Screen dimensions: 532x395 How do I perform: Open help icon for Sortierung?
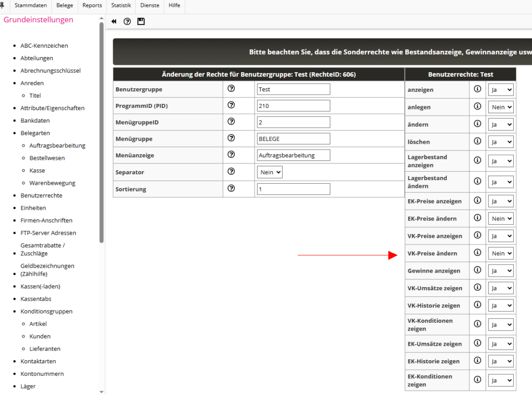coord(231,188)
